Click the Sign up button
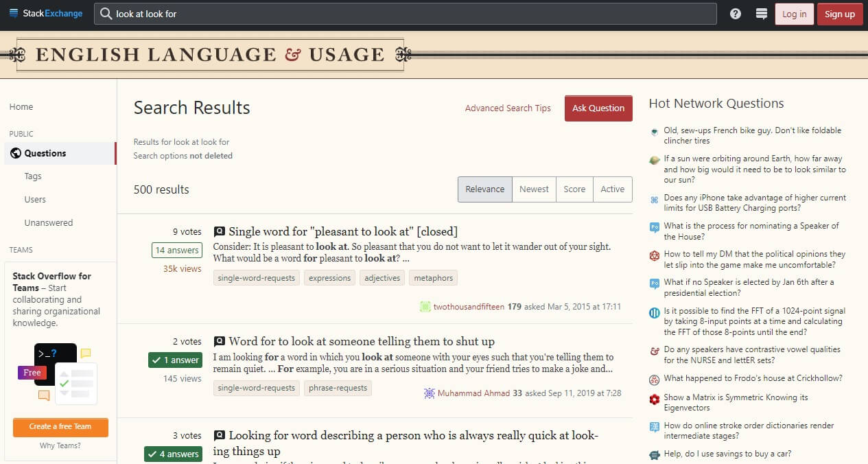This screenshot has height=464, width=868. tap(839, 14)
